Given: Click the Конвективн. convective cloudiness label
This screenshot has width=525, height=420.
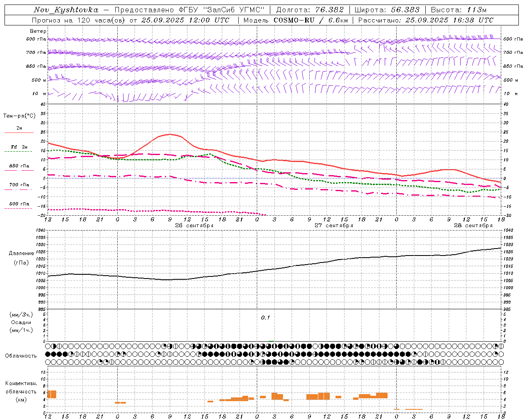Looking at the screenshot, I should pyautogui.click(x=21, y=383).
